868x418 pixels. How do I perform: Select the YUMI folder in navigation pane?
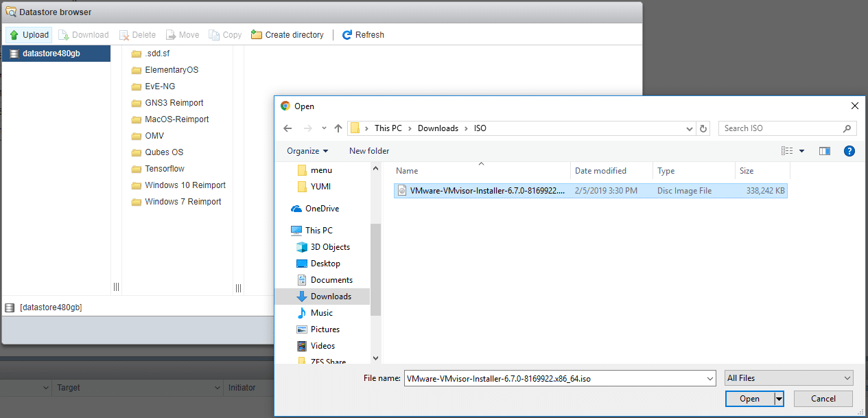pyautogui.click(x=314, y=187)
